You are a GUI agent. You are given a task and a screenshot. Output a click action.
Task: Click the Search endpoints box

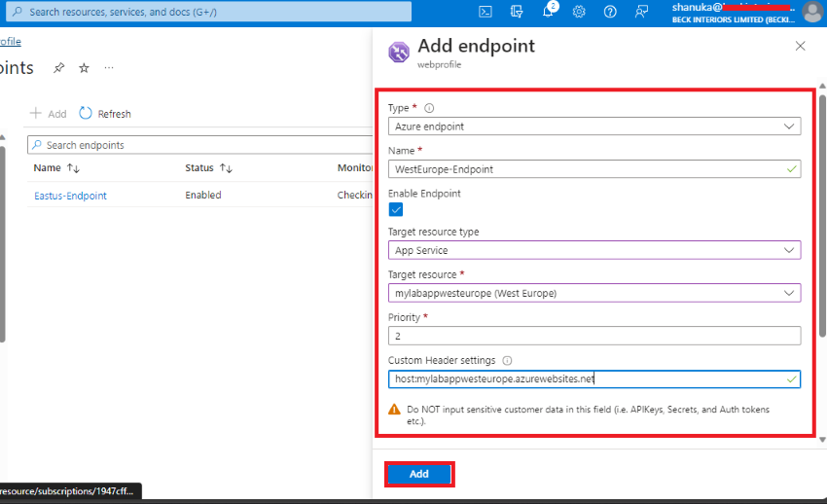point(200,145)
